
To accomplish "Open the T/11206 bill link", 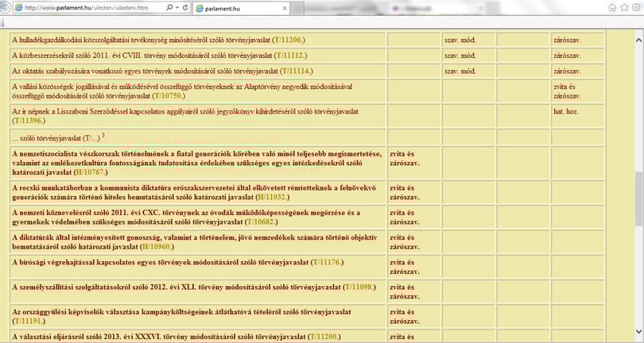I will pos(289,40).
